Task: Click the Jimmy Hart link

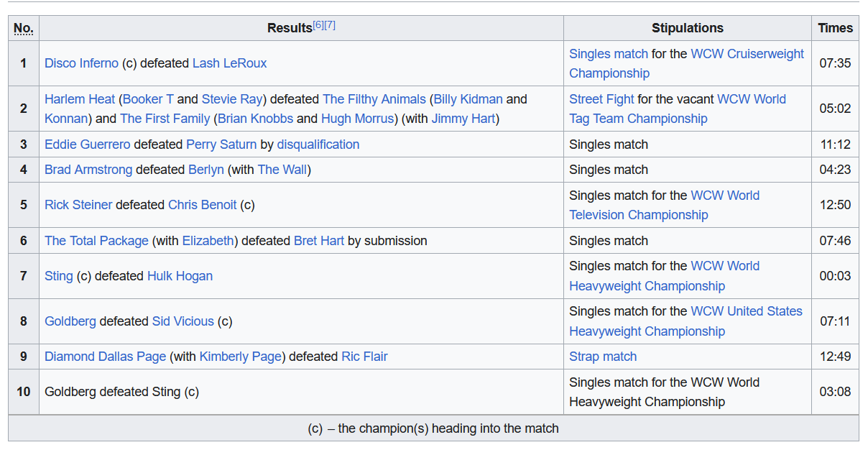Action: coord(463,119)
